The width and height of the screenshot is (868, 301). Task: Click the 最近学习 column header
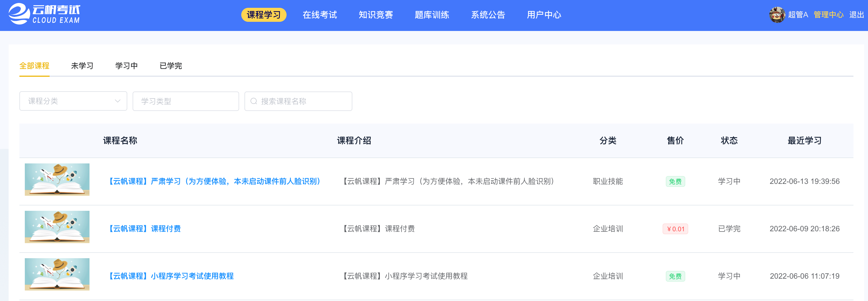804,140
